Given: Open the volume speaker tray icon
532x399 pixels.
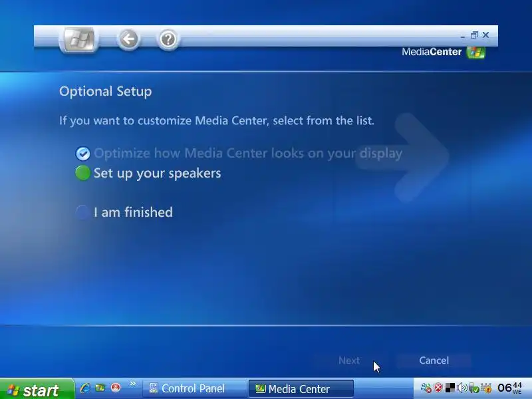Looking at the screenshot, I should point(462,388).
